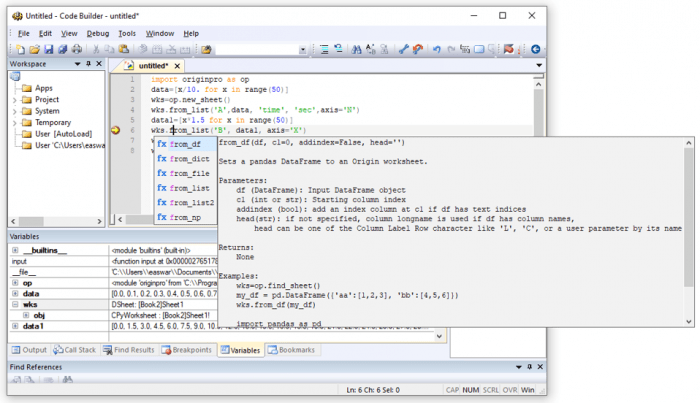The width and height of the screenshot is (700, 403).
Task: Expand the Project folder in Workspace
Action: point(16,100)
